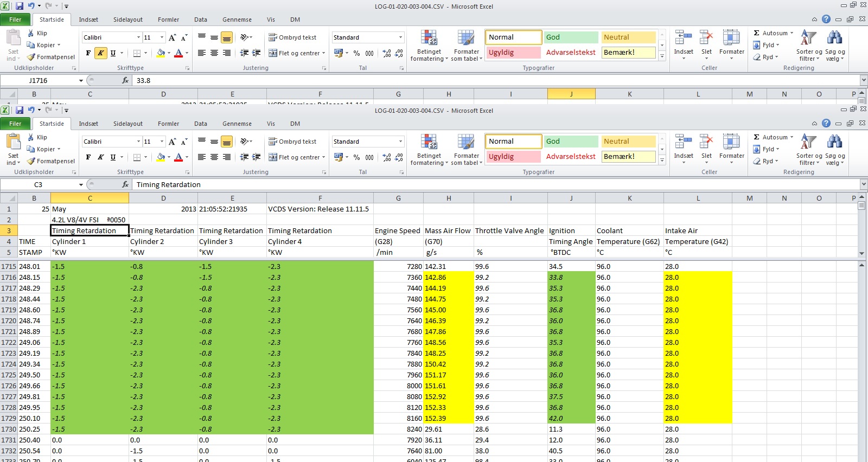
Task: Expand the Standard number format dropdown in the lower ribbon
Action: point(400,142)
